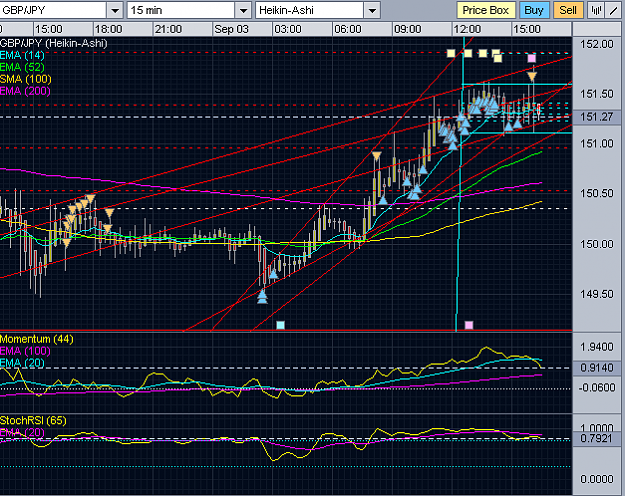This screenshot has height=496, width=625.
Task: Click the 09:00 time axis label
Action: (x=407, y=30)
